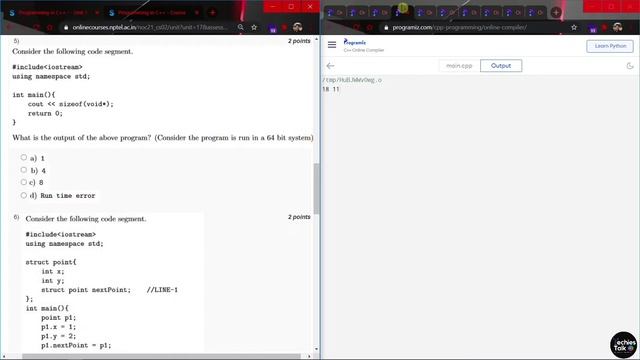640x360 pixels.
Task: Select option b) 4 for question 5
Action: (x=24, y=170)
